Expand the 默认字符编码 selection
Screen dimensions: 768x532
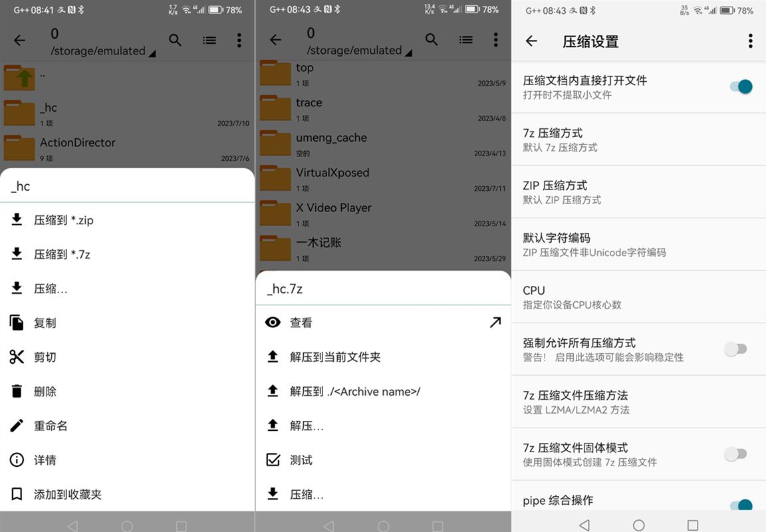tap(638, 245)
